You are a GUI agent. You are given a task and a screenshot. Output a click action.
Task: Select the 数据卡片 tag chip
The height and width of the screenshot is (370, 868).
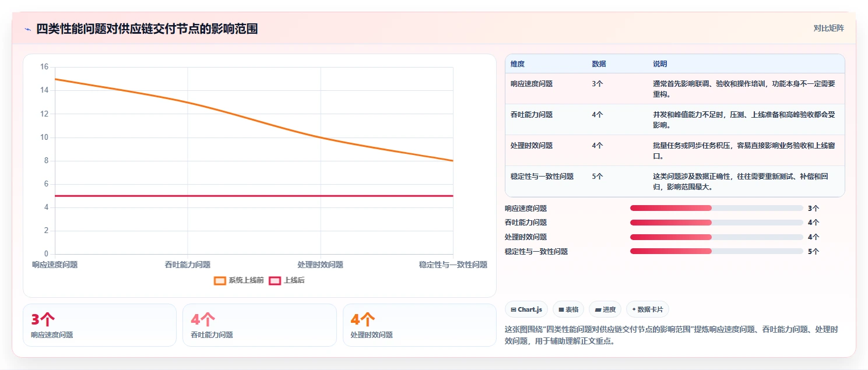coord(648,309)
